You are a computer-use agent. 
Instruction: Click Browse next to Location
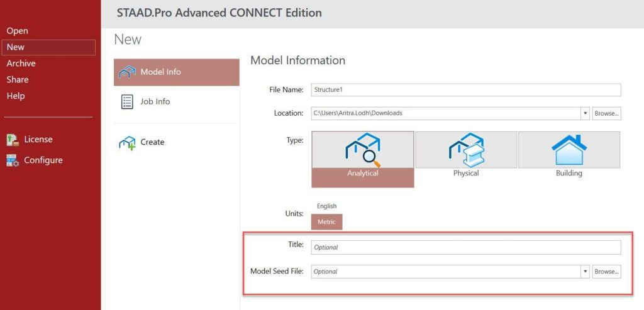click(x=607, y=113)
